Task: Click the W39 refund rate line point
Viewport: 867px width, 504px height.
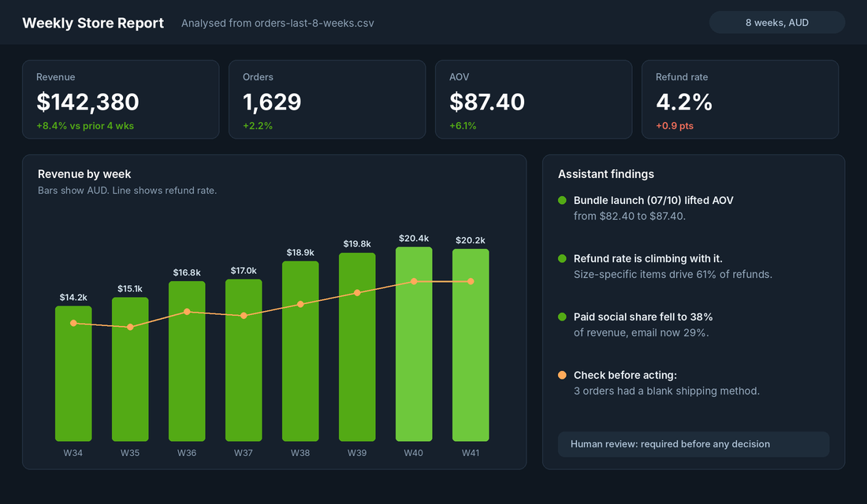Action: pyautogui.click(x=357, y=293)
